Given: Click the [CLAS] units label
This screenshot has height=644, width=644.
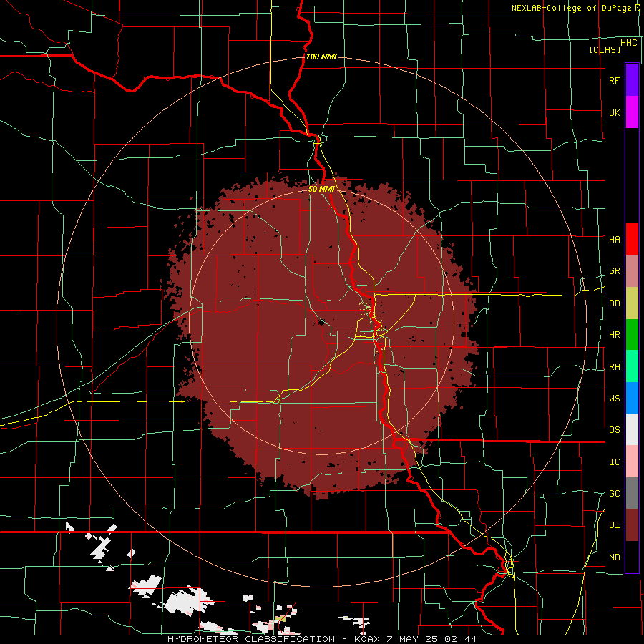Looking at the screenshot, I should click(x=605, y=49).
